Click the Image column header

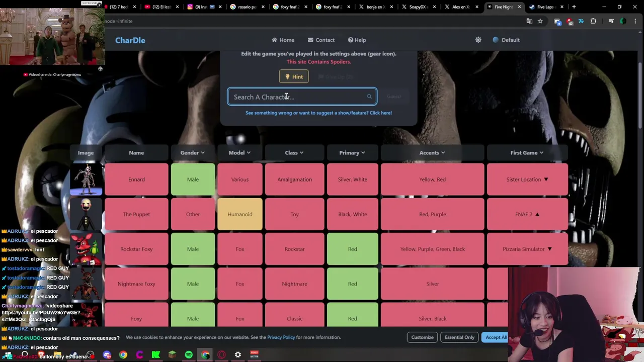[86, 152]
